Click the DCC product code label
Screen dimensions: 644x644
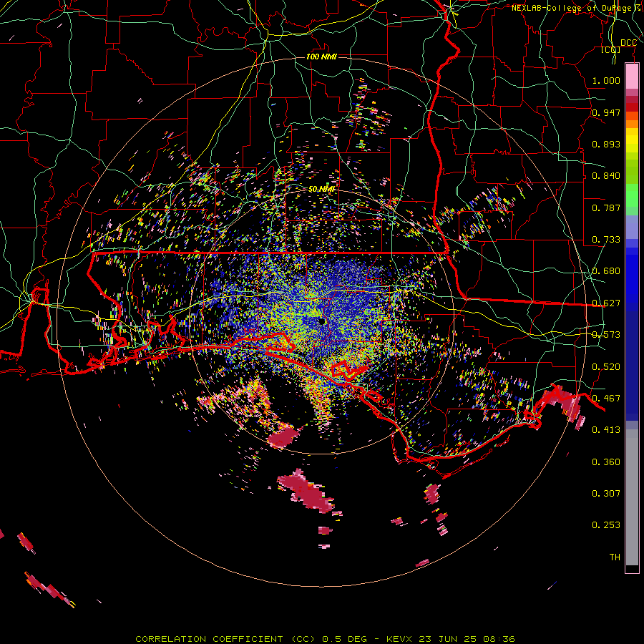coord(628,43)
